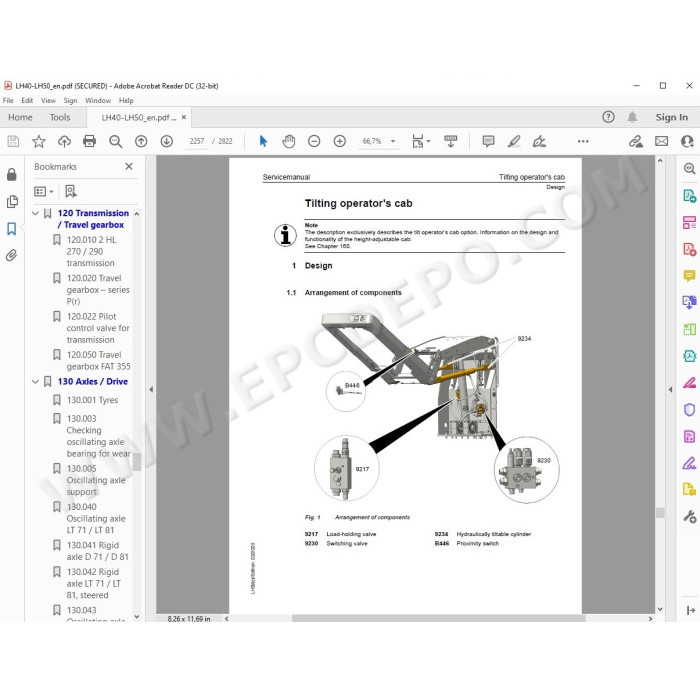
Task: Collapse the right tools pane arrow
Action: (670, 389)
